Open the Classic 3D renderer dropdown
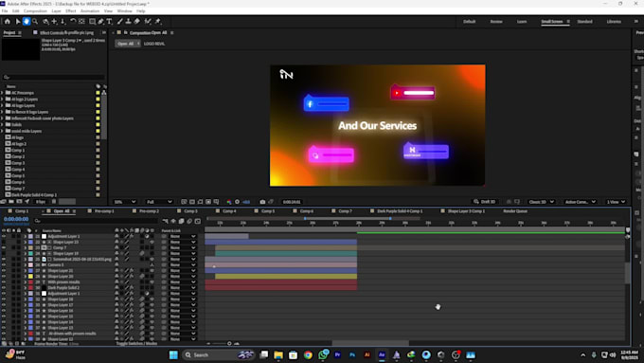 coord(542,202)
